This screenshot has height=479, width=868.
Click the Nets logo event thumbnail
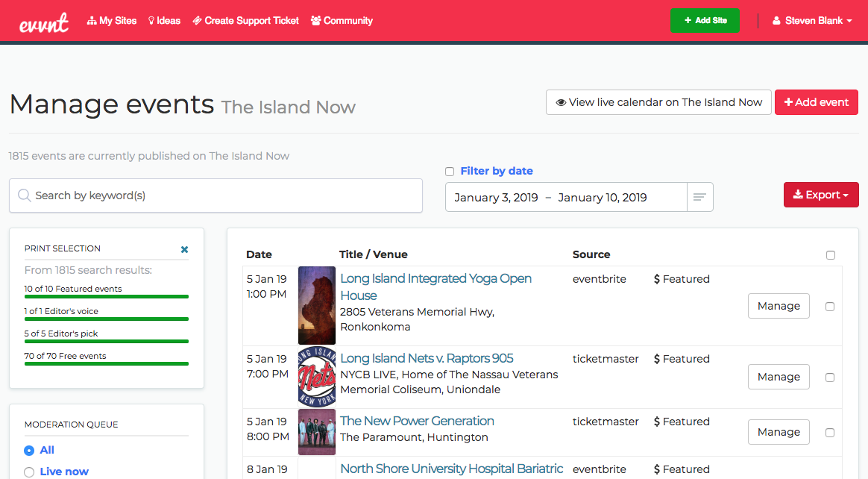coord(317,377)
